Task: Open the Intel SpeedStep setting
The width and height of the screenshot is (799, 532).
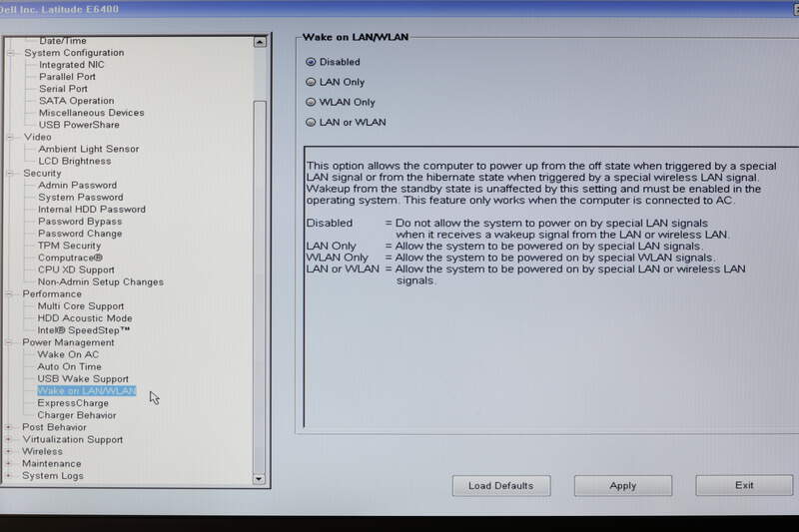Action: click(84, 330)
